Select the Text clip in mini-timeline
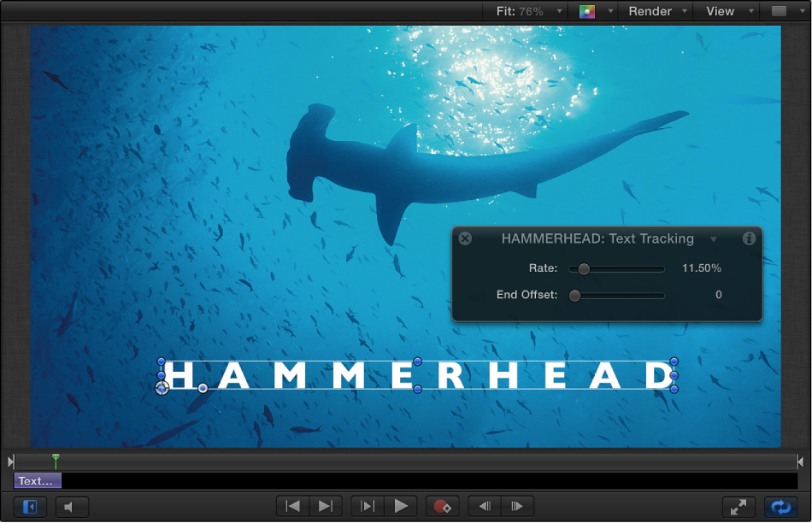Image resolution: width=812 pixels, height=523 pixels. (37, 481)
